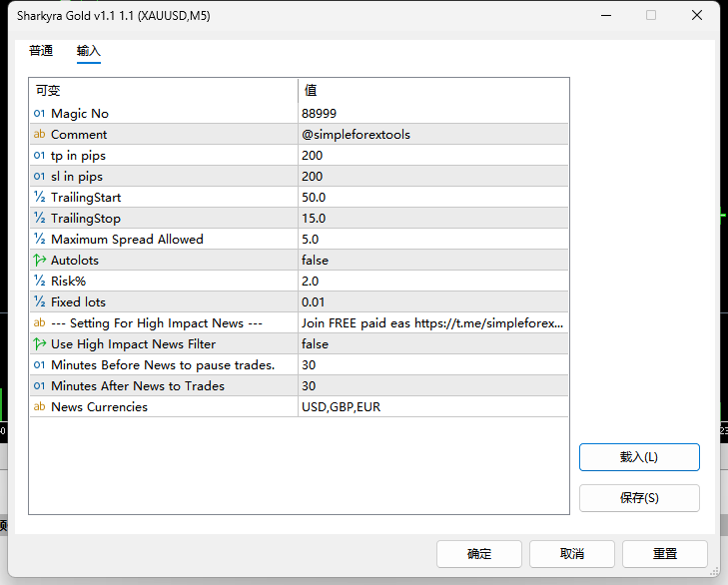The height and width of the screenshot is (585, 728).
Task: Edit Maximum Spread Allowed value 5.0
Action: pyautogui.click(x=433, y=239)
